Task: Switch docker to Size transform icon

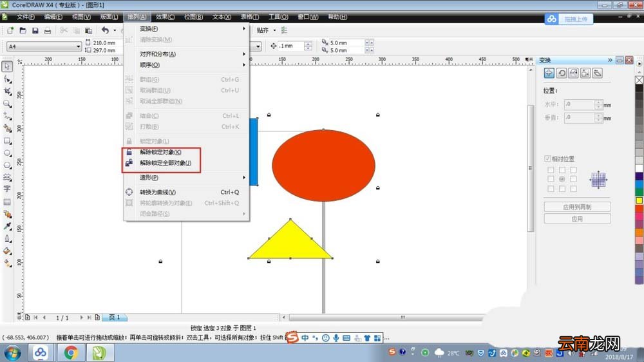Action: click(x=585, y=73)
